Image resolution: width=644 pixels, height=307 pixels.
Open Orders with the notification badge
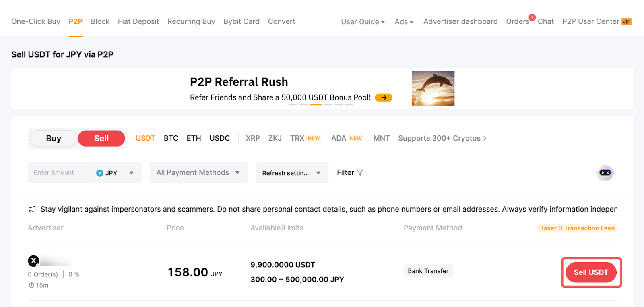click(518, 21)
